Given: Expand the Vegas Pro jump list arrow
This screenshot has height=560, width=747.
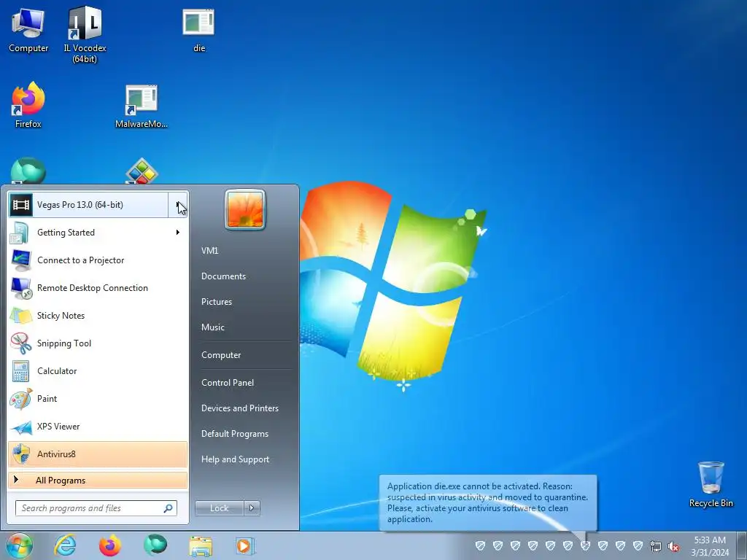Looking at the screenshot, I should [178, 205].
